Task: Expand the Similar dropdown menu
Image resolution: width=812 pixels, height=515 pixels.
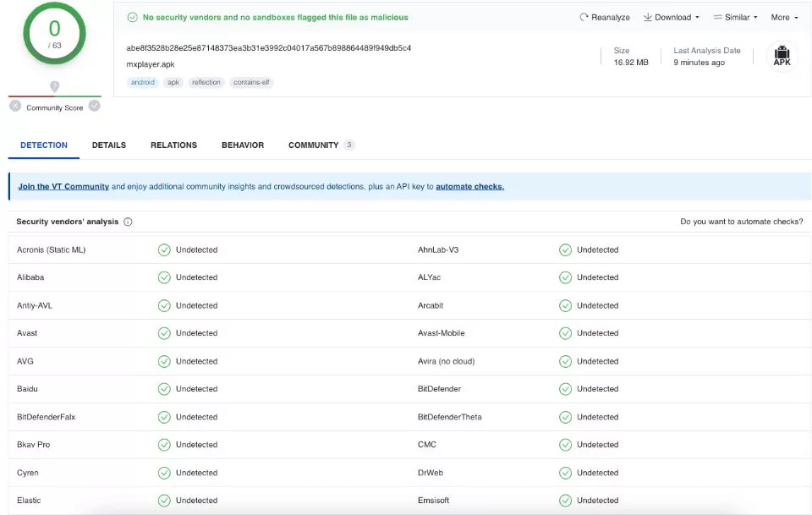Action: coord(735,17)
